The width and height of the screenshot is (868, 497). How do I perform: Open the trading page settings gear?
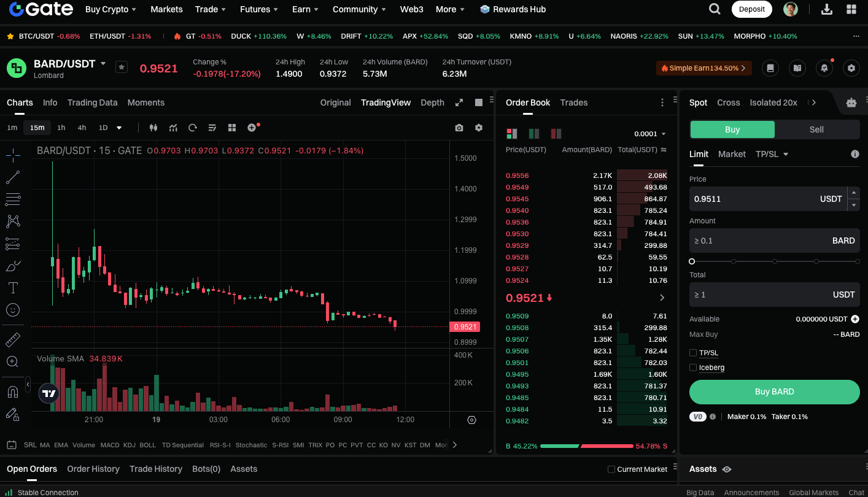tap(851, 68)
